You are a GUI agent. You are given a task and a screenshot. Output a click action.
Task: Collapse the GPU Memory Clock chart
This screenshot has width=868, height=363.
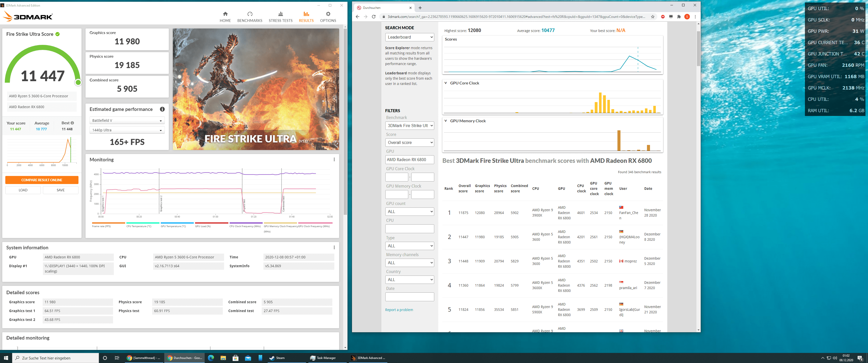tap(446, 121)
